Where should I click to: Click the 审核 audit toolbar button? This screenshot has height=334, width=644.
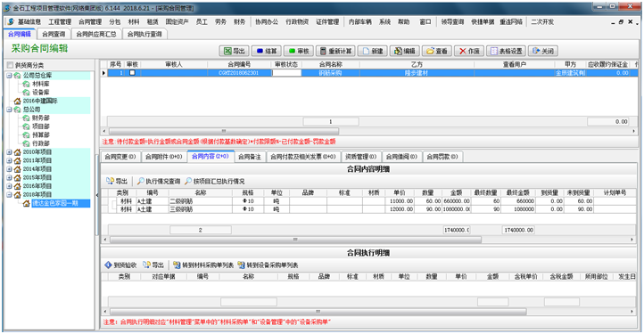point(299,51)
